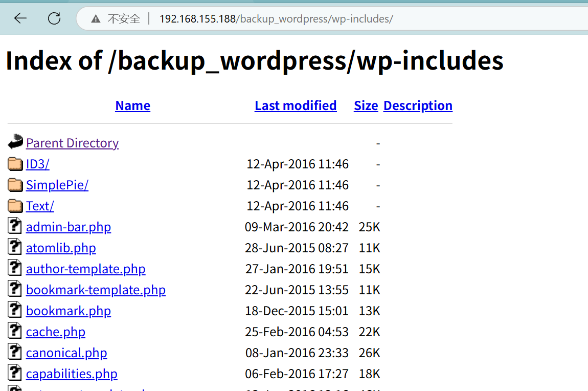Click the date 08-Jan-2016 23:33

(x=297, y=353)
